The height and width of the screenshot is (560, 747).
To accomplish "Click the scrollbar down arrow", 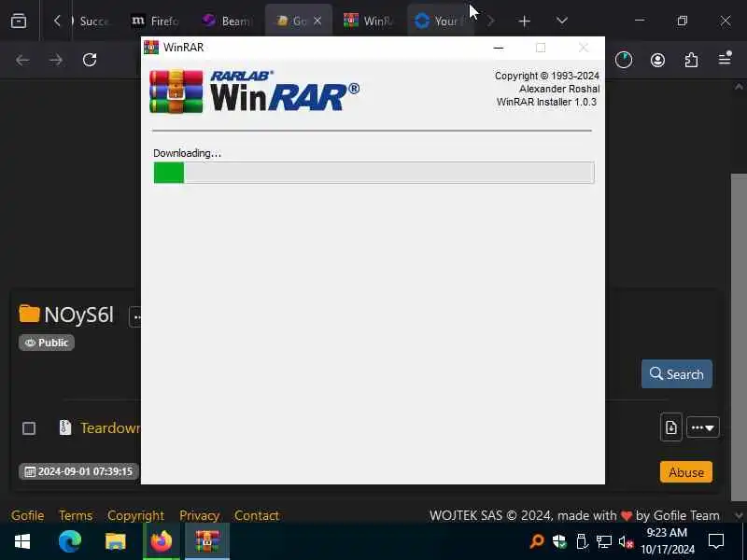I will pos(739,515).
